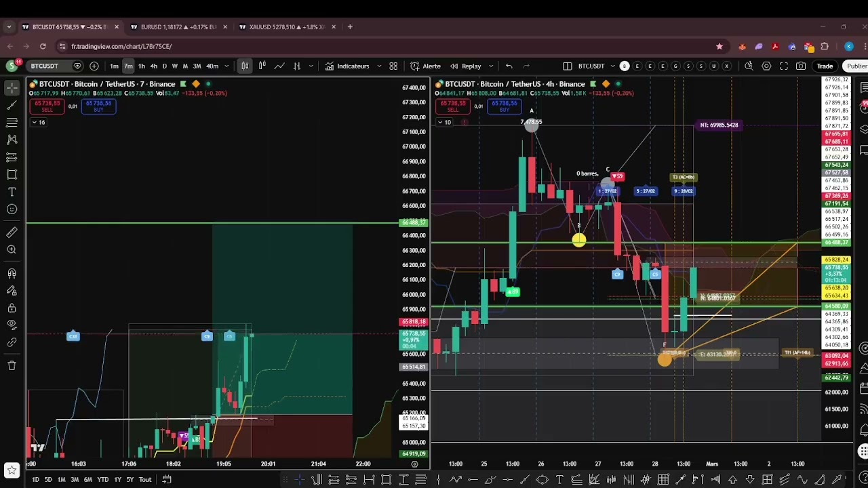
Task: Click BUY 65738,56 on the left chart
Action: (x=98, y=106)
